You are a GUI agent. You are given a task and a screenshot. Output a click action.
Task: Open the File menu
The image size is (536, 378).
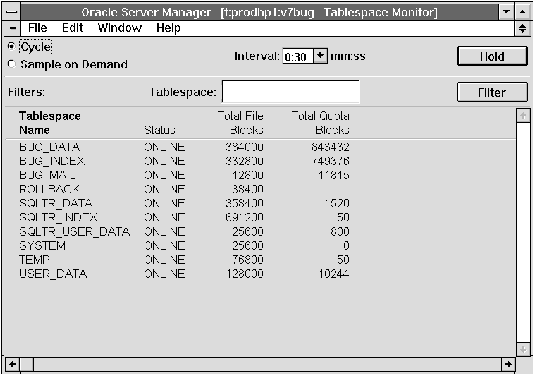tap(38, 28)
